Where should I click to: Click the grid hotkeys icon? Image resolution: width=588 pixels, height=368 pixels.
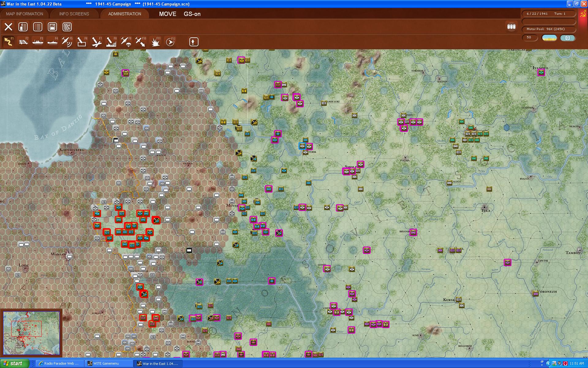click(67, 27)
